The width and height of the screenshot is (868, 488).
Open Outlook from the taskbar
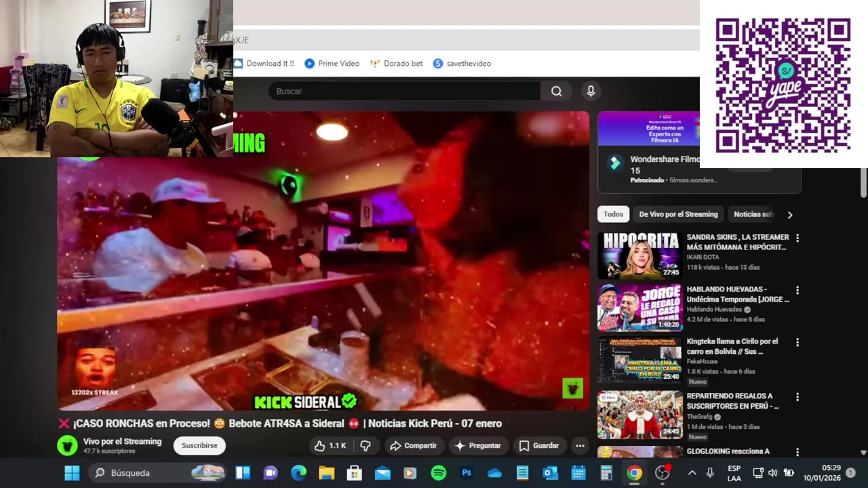[x=550, y=472]
